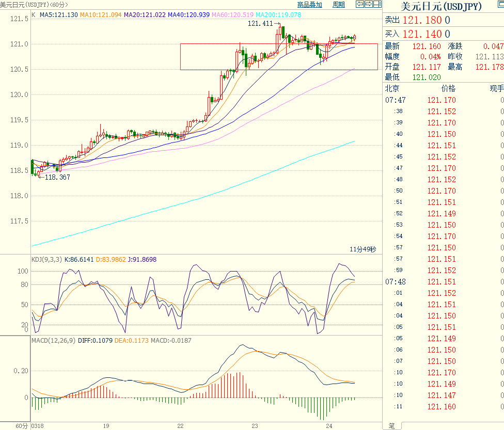The image size is (504, 430).
Task: Select the tick price 121.147
Action: tap(442, 395)
